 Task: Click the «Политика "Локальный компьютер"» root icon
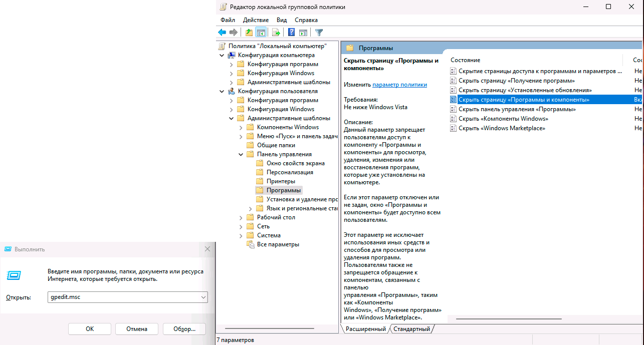(x=222, y=46)
